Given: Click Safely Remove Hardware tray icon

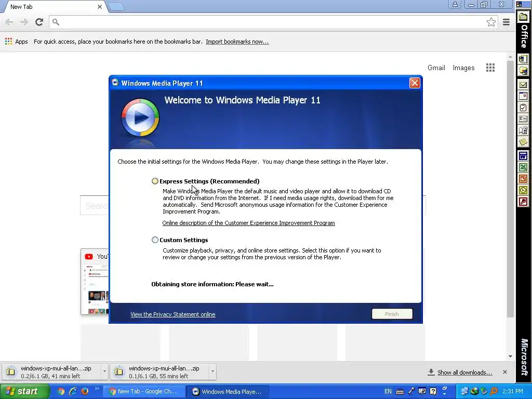Looking at the screenshot, I should coord(484,391).
